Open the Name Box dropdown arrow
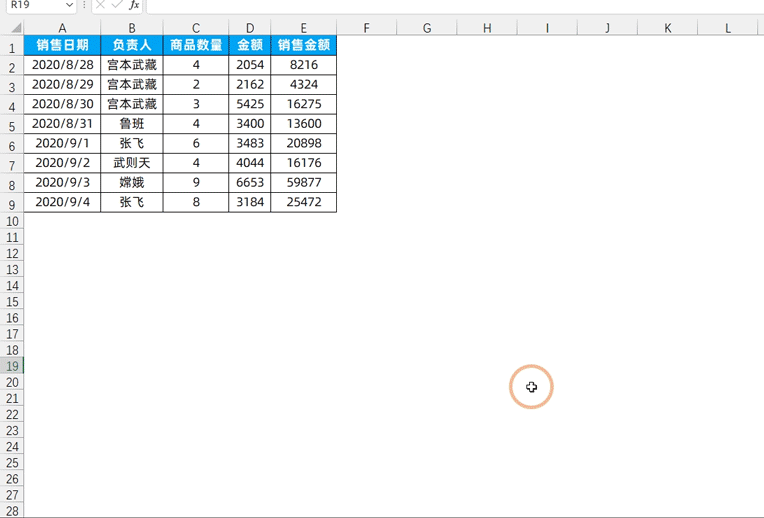764x518 pixels. click(69, 5)
